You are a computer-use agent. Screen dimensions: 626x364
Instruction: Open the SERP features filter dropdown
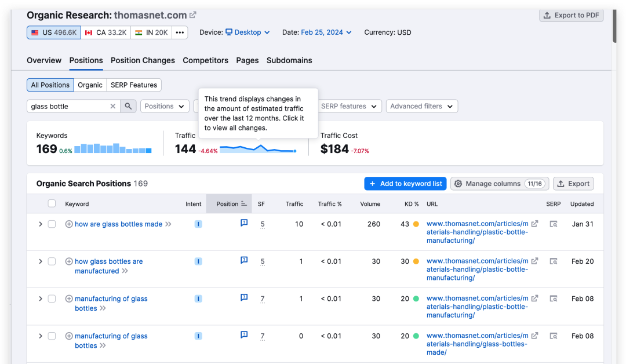click(x=350, y=106)
